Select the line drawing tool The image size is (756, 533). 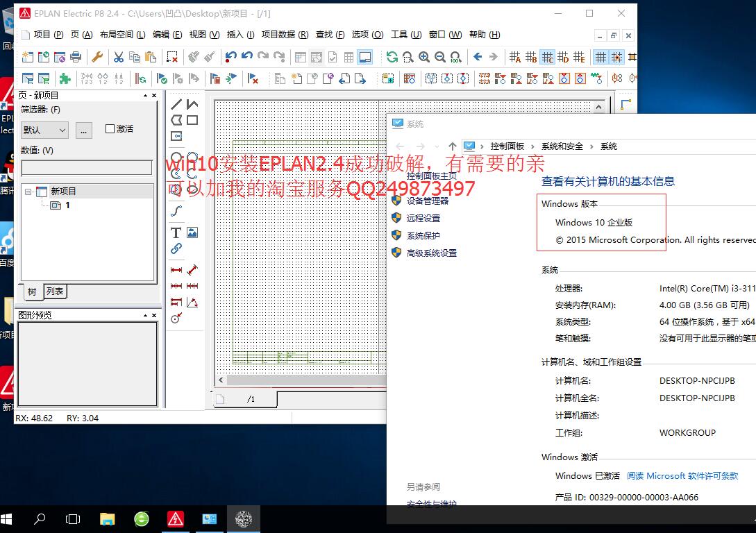[x=176, y=104]
